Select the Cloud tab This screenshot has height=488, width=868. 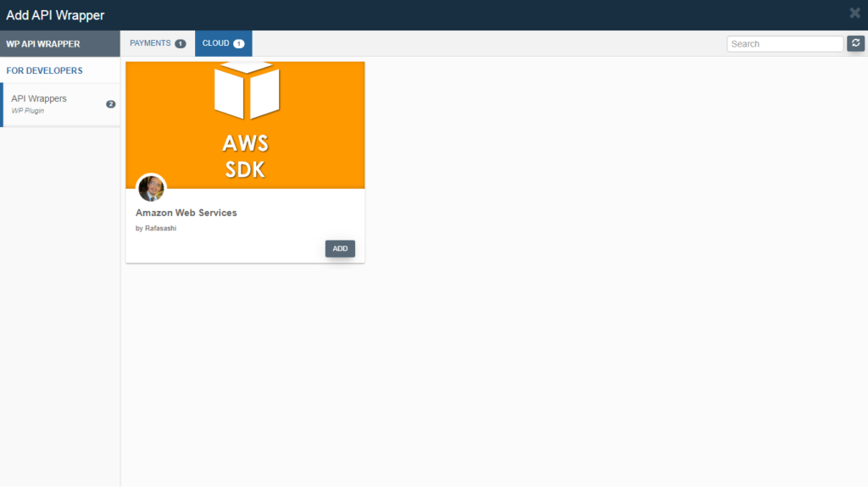pyautogui.click(x=223, y=43)
